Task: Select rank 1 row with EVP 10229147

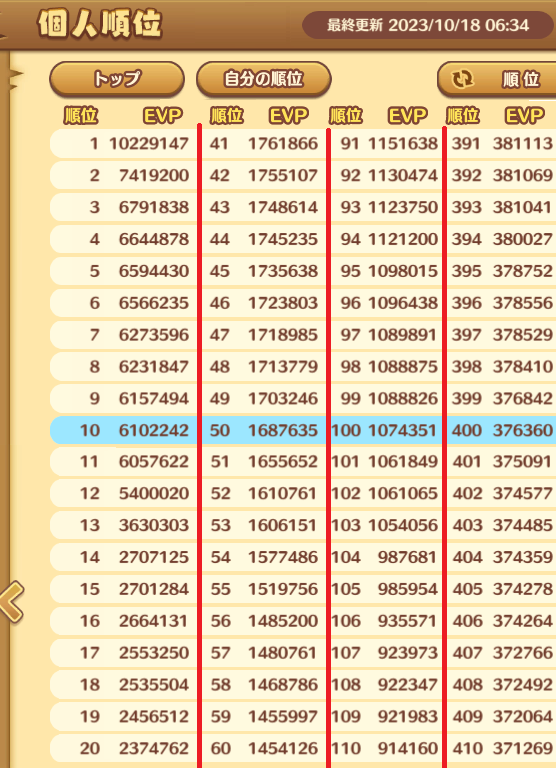Action: (x=123, y=144)
